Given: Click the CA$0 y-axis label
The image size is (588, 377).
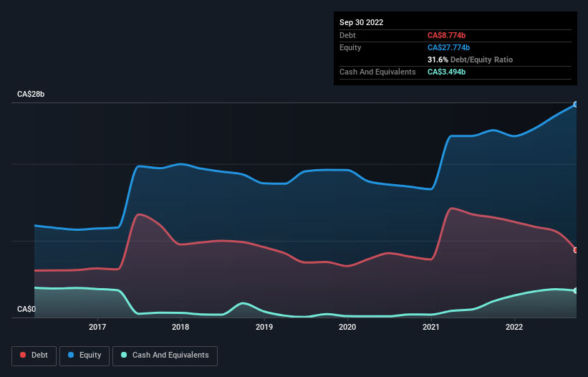Looking at the screenshot, I should click(26, 309).
